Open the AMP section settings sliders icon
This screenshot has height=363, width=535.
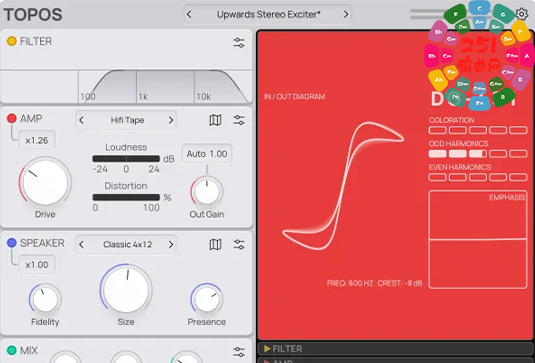pyautogui.click(x=239, y=120)
